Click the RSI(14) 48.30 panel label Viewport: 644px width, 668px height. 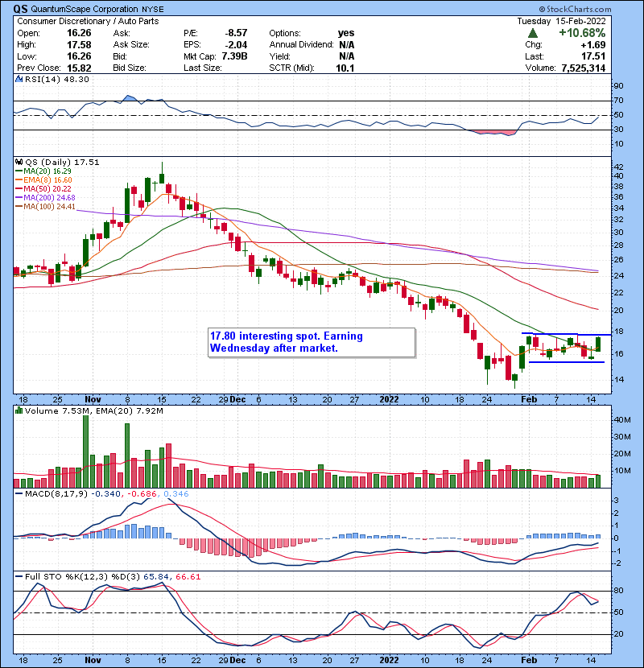pos(56,79)
